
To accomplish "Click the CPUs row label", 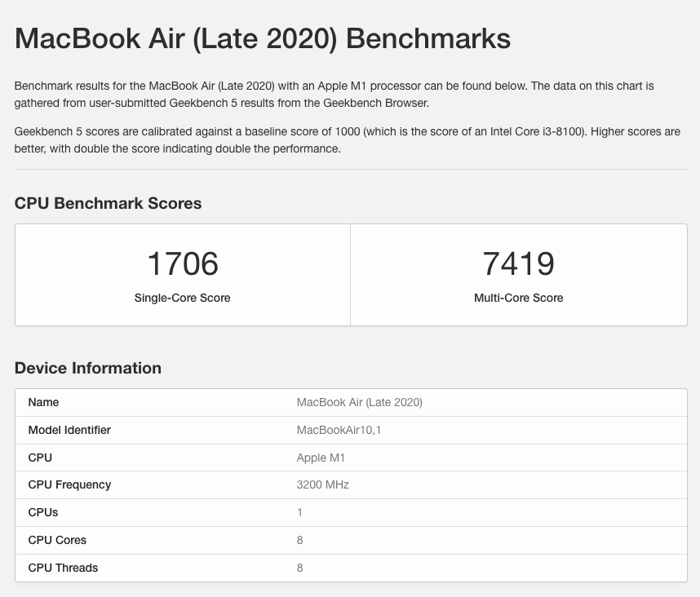I will (43, 512).
